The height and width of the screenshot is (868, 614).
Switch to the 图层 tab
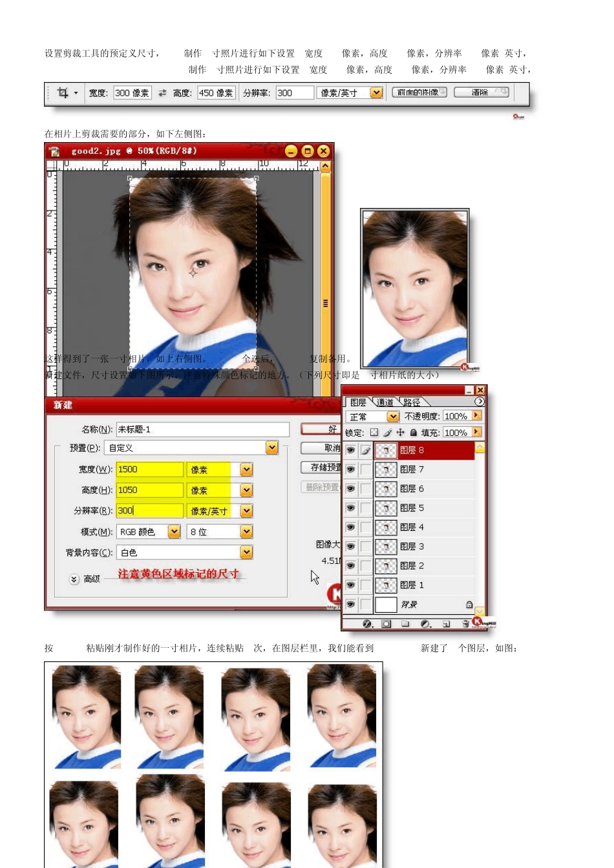[358, 402]
